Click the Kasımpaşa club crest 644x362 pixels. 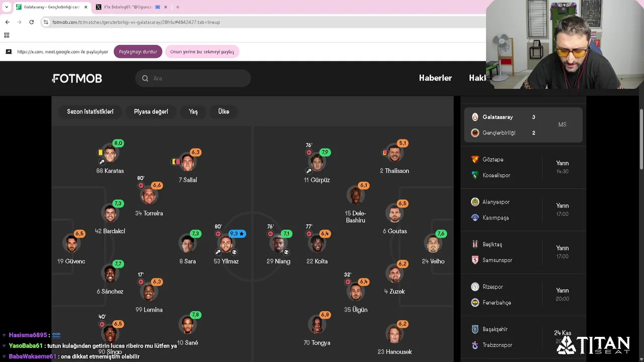click(475, 218)
